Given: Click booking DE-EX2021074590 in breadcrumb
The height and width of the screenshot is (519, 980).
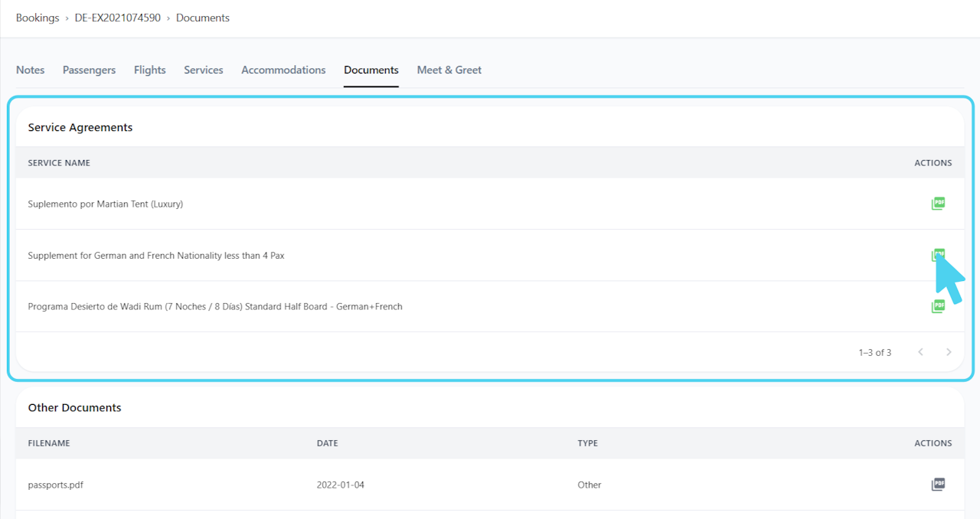Looking at the screenshot, I should pyautogui.click(x=118, y=18).
